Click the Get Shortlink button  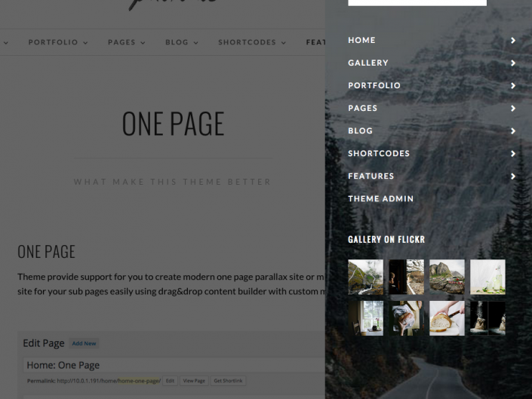(x=228, y=381)
